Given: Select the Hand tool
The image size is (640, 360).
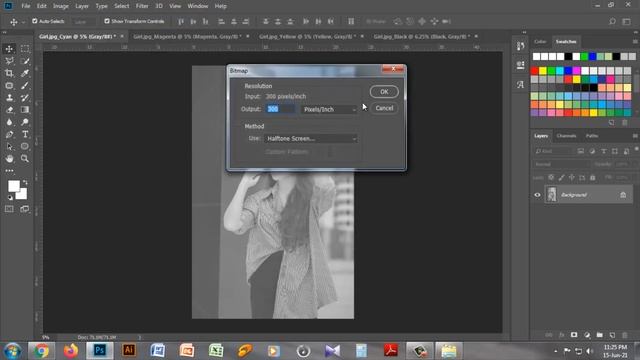Looking at the screenshot, I should (9, 158).
